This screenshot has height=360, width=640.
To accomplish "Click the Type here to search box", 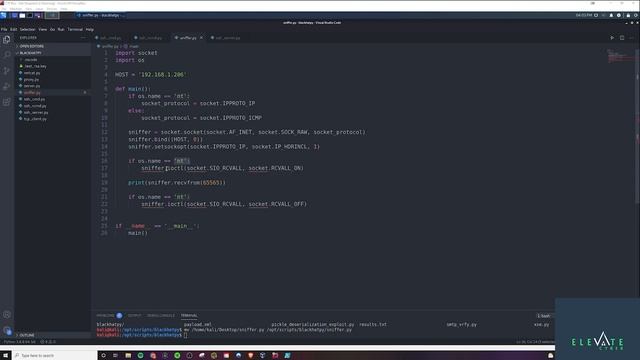I will [x=54, y=356].
